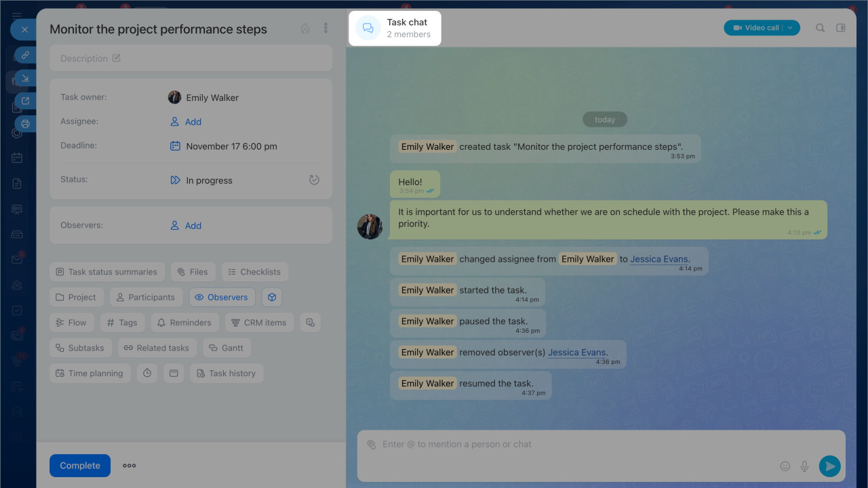Click the paperclip attach file icon

pos(371,445)
